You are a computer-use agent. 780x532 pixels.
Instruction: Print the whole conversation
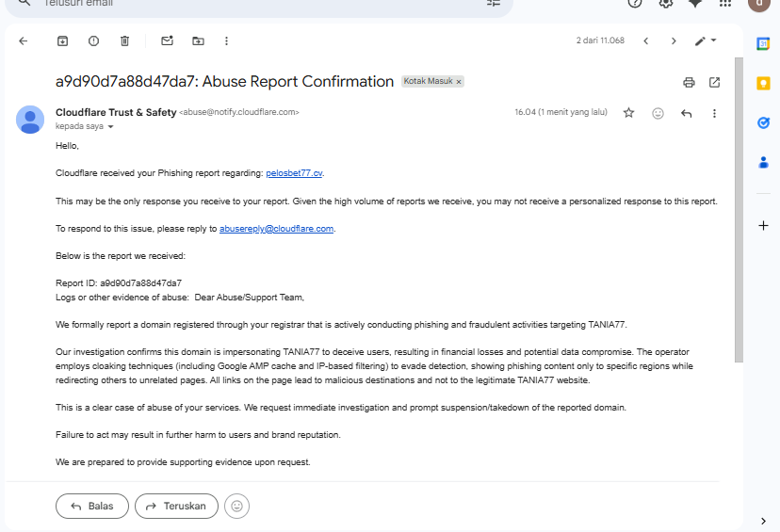click(x=689, y=82)
